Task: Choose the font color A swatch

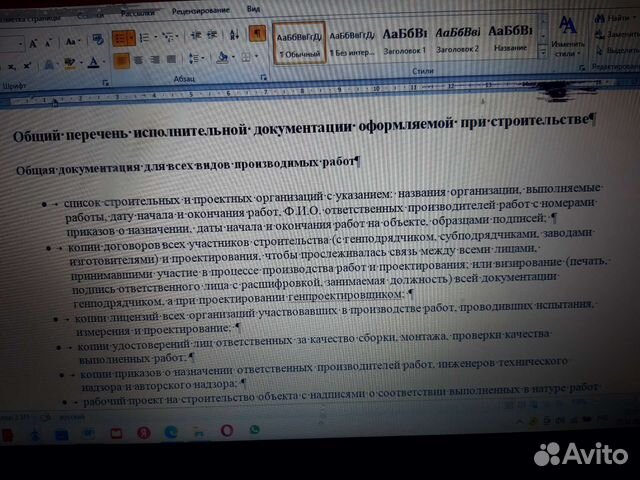Action: point(94,62)
